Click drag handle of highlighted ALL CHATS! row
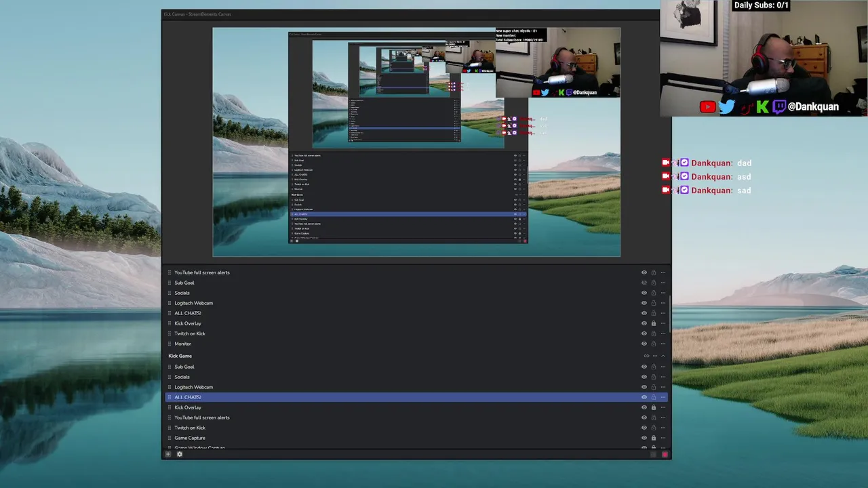This screenshot has width=868, height=488. (170, 397)
